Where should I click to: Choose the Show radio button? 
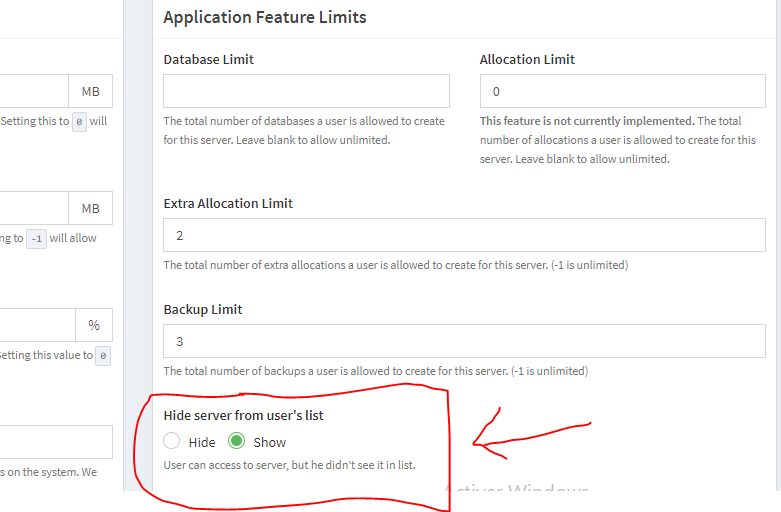(x=237, y=441)
